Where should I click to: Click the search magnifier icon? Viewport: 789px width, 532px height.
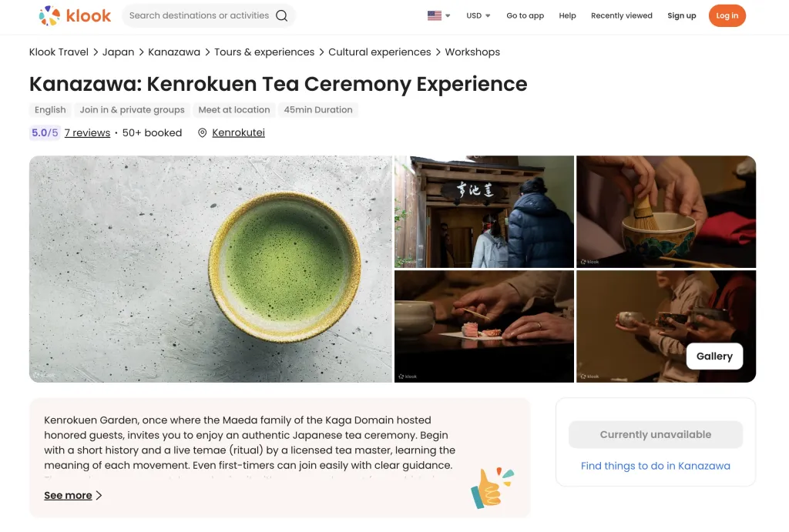[x=282, y=15]
